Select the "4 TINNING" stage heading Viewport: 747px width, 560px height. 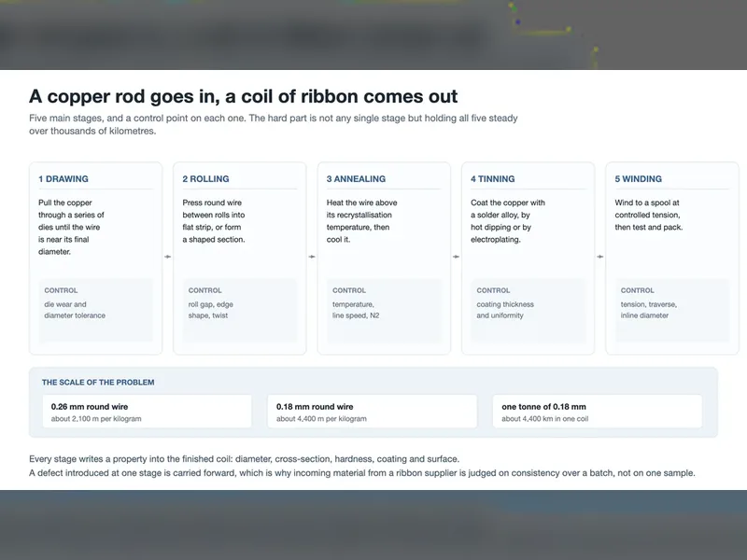click(x=493, y=179)
